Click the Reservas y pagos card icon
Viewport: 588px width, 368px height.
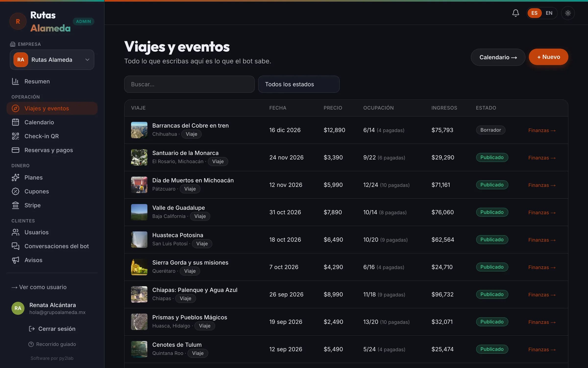(x=15, y=150)
